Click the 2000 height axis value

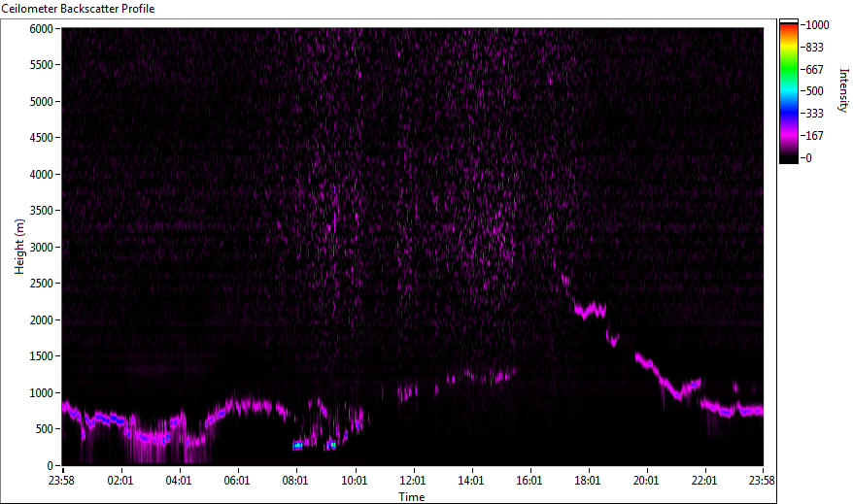coord(42,320)
